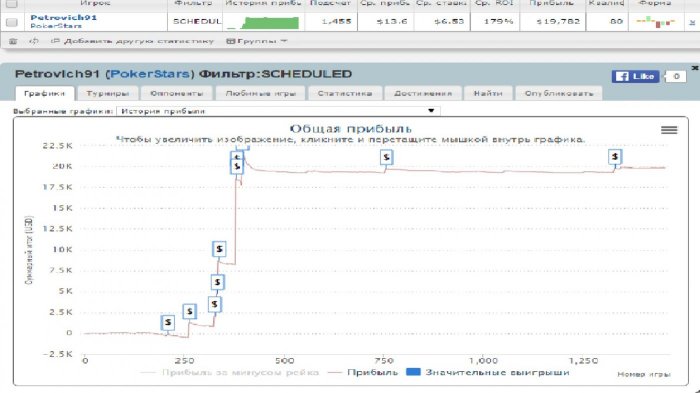Click the PokerStars link in panel title
This screenshot has width=700, height=393.
[150, 74]
